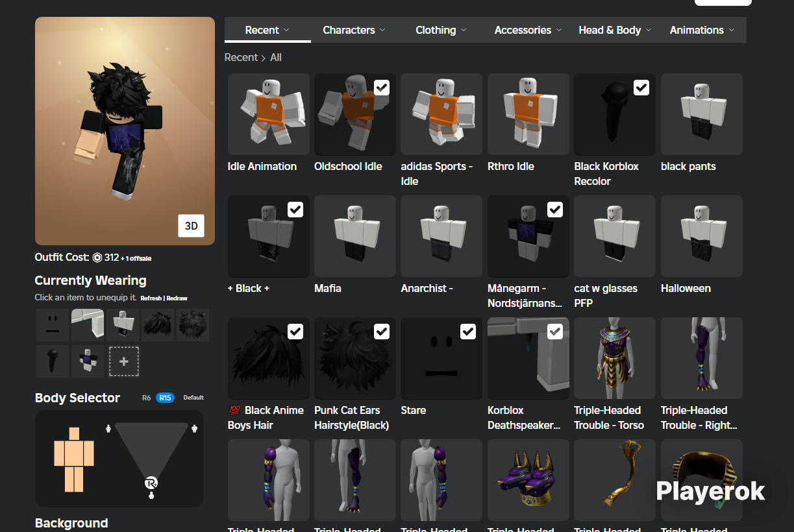The width and height of the screenshot is (794, 532).
Task: Click the All breadcrumb
Action: [x=276, y=58]
